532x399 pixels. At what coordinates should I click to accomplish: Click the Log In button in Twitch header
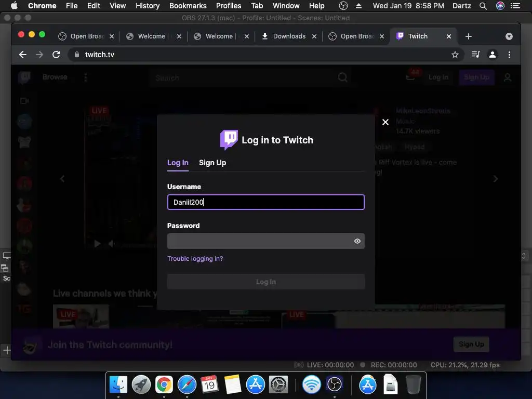point(438,77)
